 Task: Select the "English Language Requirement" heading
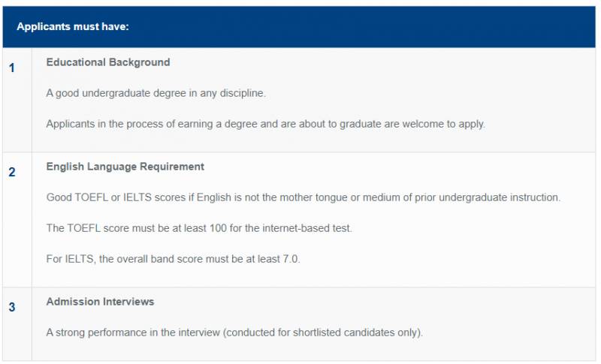click(125, 167)
